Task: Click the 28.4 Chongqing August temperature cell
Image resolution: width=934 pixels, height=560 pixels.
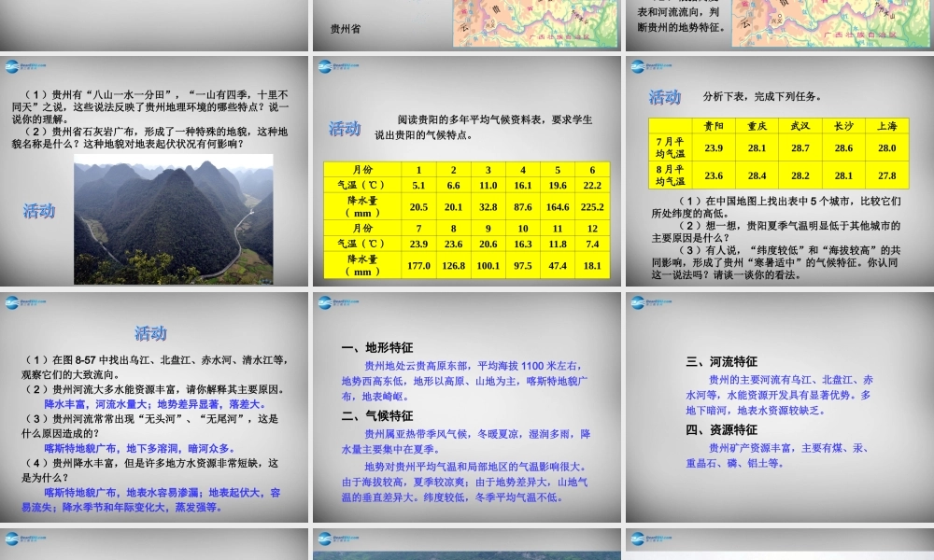Action: tap(757, 175)
